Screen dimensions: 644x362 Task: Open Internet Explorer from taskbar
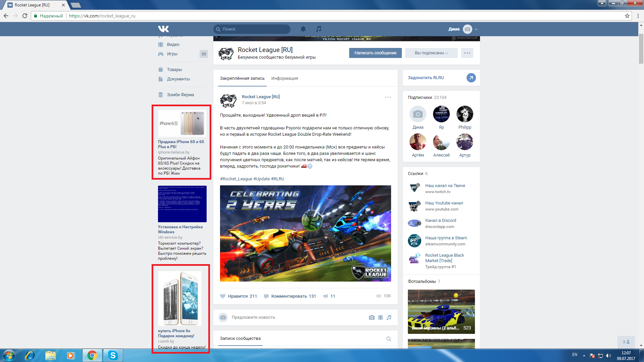[30, 355]
